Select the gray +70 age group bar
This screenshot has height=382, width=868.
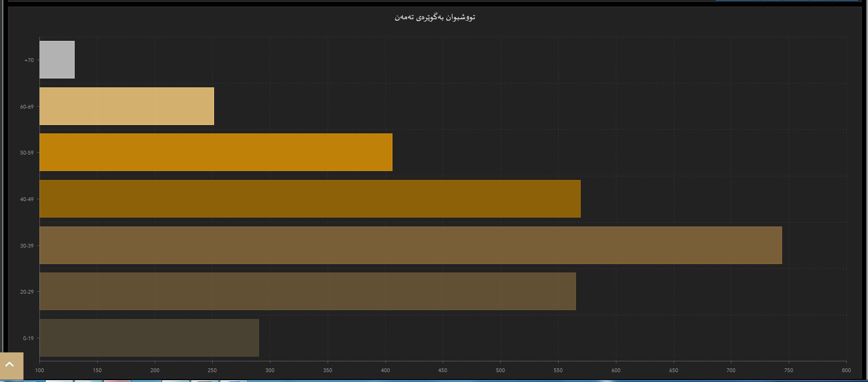pyautogui.click(x=57, y=60)
